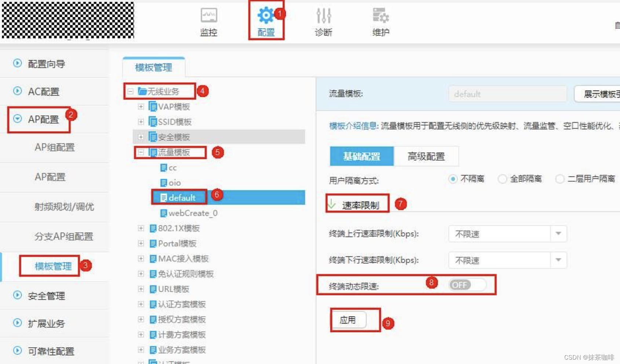Switch to the 高级配置 tab
This screenshot has height=364, width=620.
click(426, 156)
